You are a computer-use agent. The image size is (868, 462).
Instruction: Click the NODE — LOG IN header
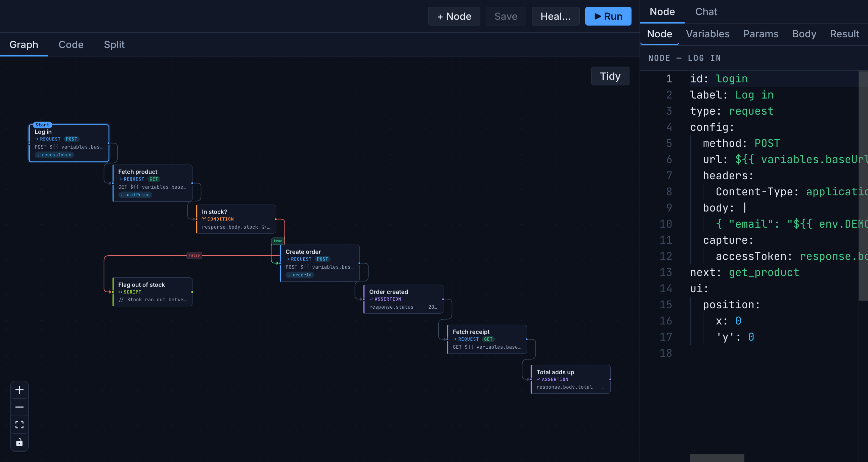tap(684, 58)
